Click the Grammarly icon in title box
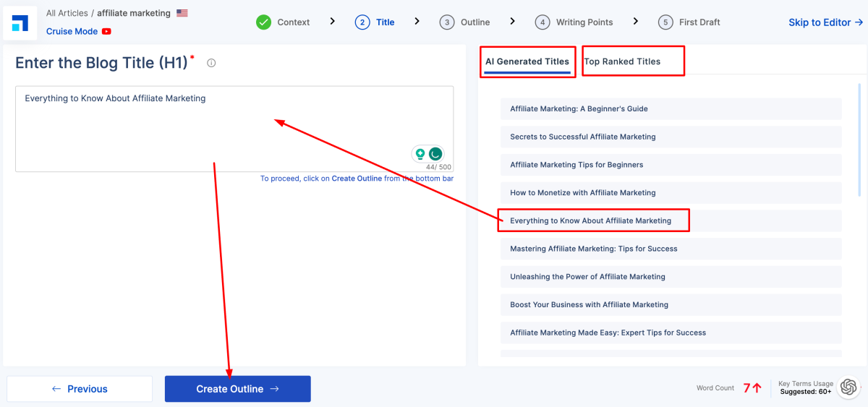The height and width of the screenshot is (407, 868). (435, 154)
